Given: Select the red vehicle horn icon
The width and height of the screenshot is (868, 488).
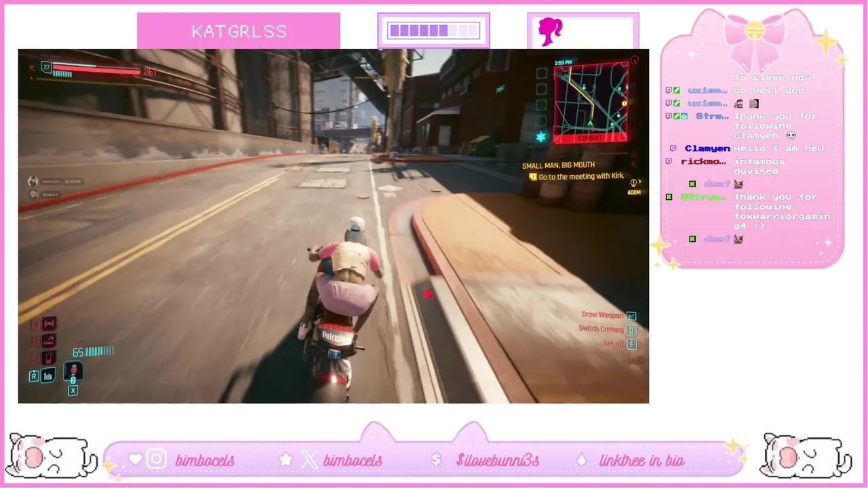Looking at the screenshot, I should coord(49,324).
